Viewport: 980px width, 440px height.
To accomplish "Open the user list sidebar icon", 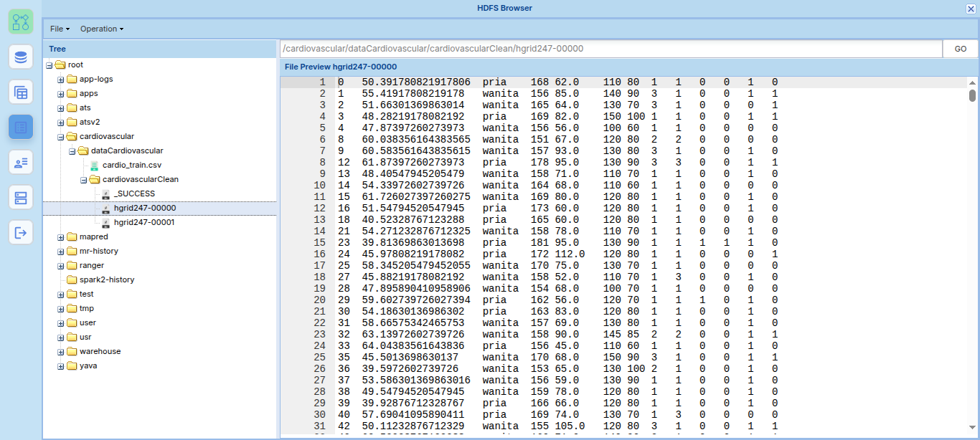I will (21, 162).
